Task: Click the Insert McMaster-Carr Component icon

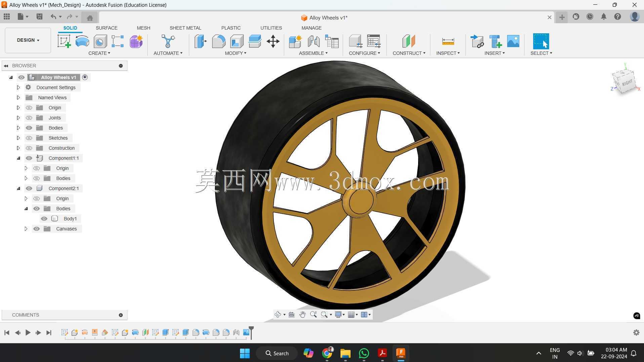Action: [x=495, y=41]
